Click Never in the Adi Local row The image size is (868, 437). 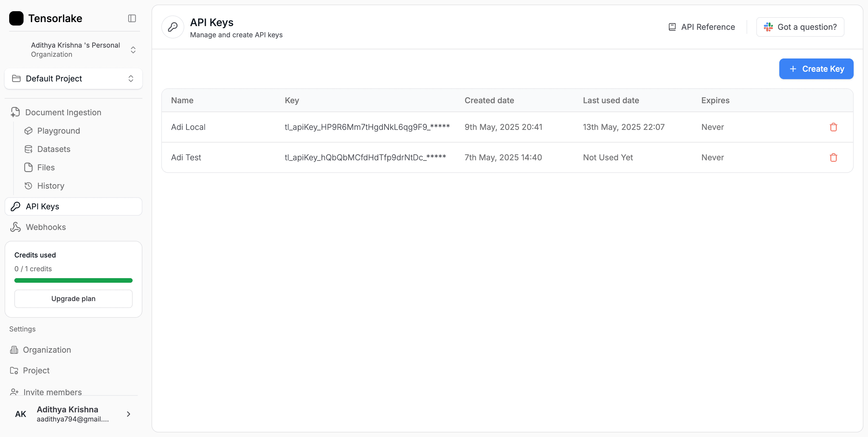tap(712, 127)
